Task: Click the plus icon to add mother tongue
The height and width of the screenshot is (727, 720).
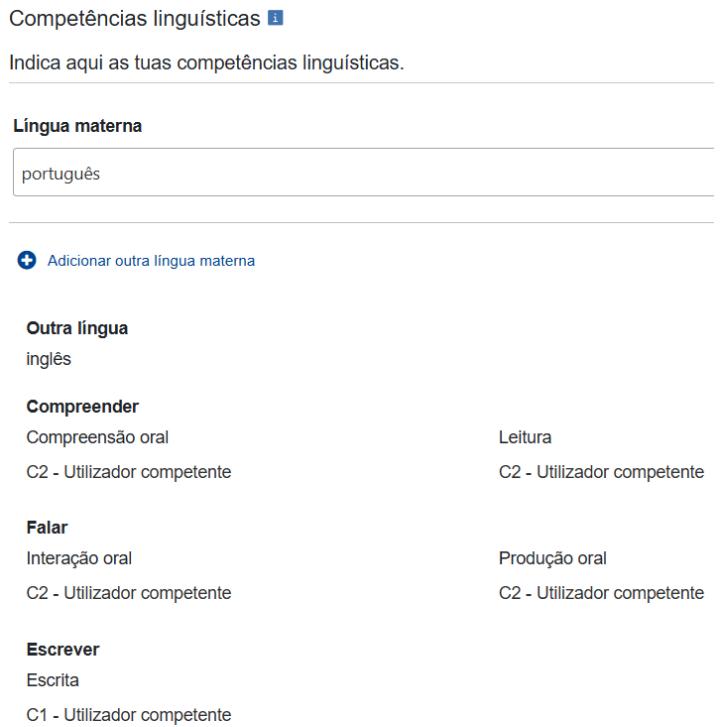Action: point(25,261)
